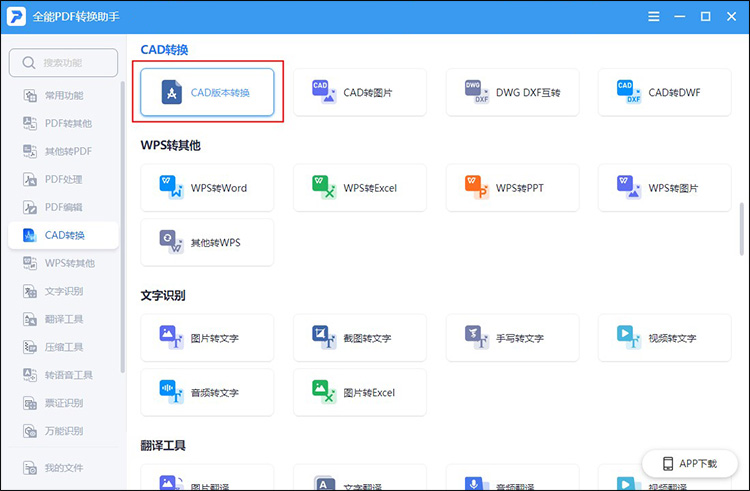This screenshot has height=491, width=750.
Task: Select 其他转PDF in the sidebar
Action: [63, 152]
